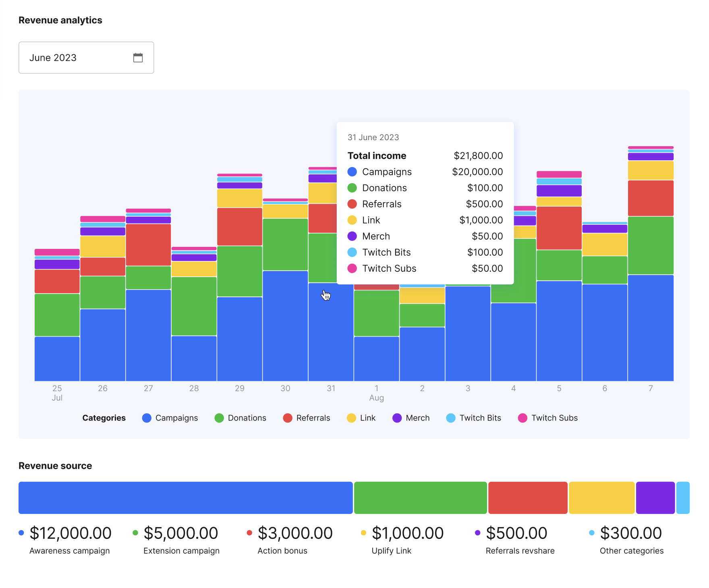Image resolution: width=709 pixels, height=588 pixels.
Task: Click the purple Merch legend dot
Action: pos(397,418)
